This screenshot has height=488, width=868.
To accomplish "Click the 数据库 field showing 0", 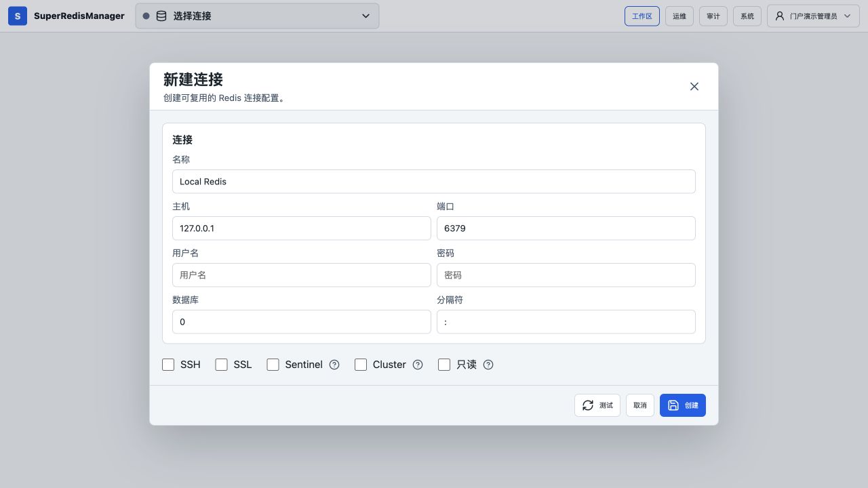I will click(x=302, y=322).
